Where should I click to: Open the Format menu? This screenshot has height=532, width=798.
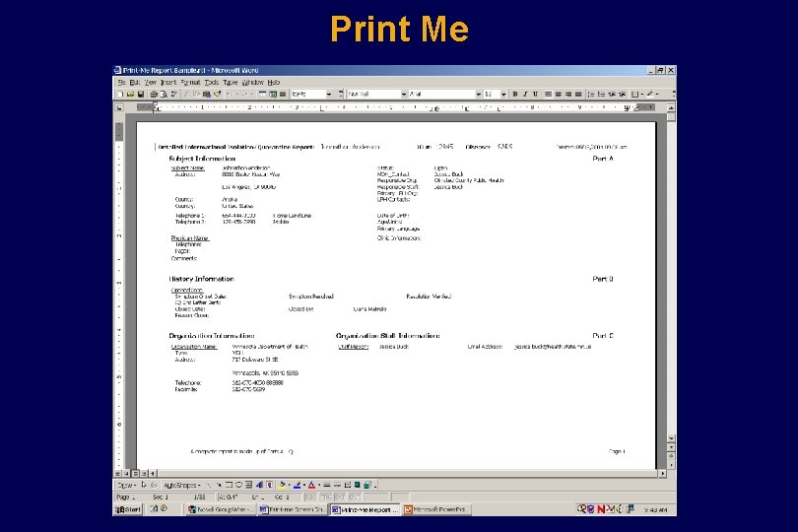tap(190, 82)
